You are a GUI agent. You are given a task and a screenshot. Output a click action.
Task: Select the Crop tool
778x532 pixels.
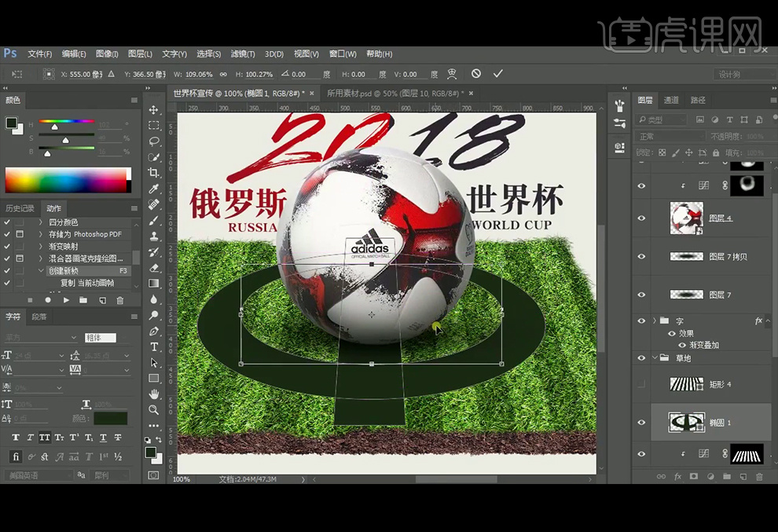coord(154,173)
